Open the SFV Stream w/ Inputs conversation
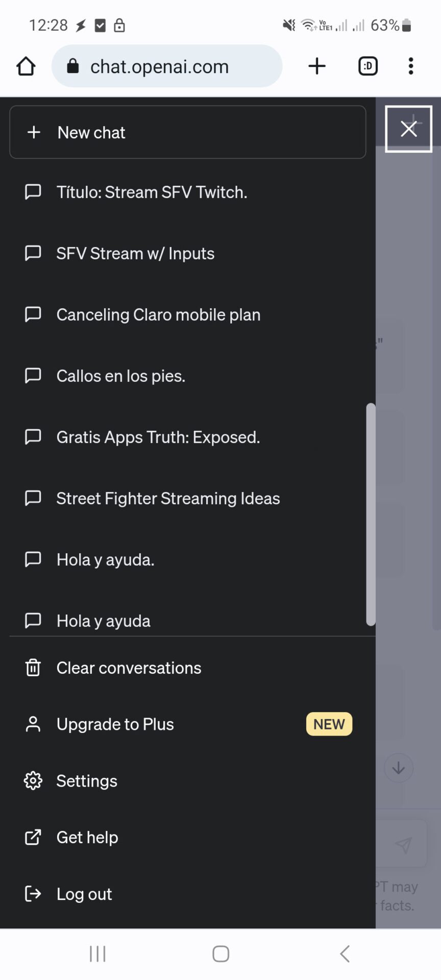 click(x=188, y=253)
